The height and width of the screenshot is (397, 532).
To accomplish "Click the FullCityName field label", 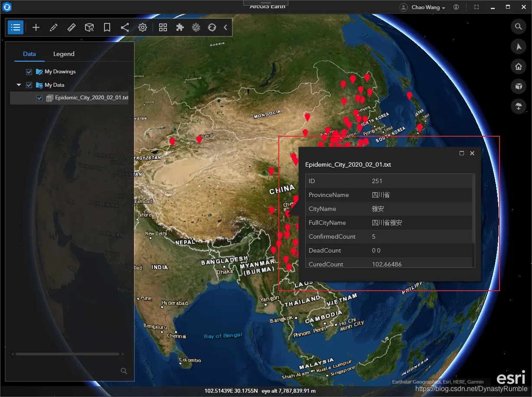I will coord(327,223).
